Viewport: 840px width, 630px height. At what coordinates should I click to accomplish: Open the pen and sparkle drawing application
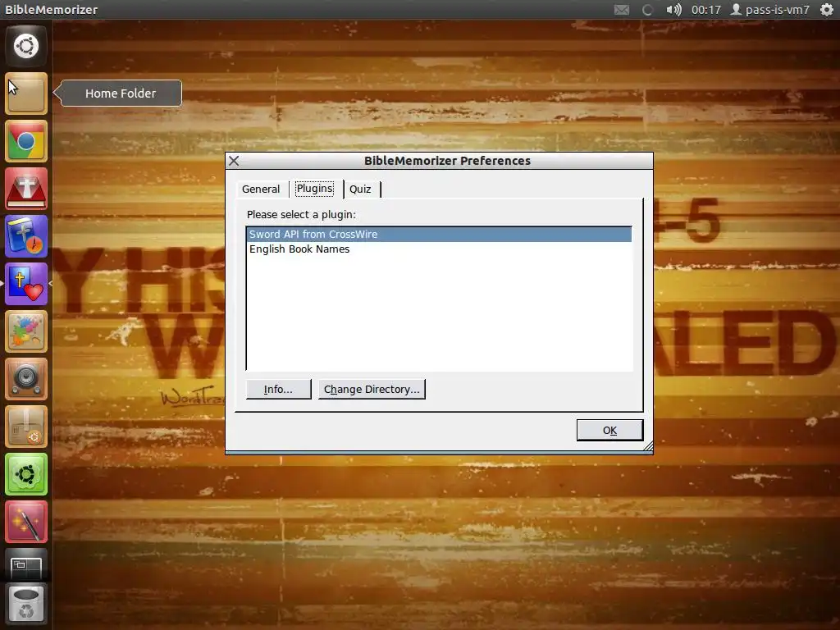25,523
